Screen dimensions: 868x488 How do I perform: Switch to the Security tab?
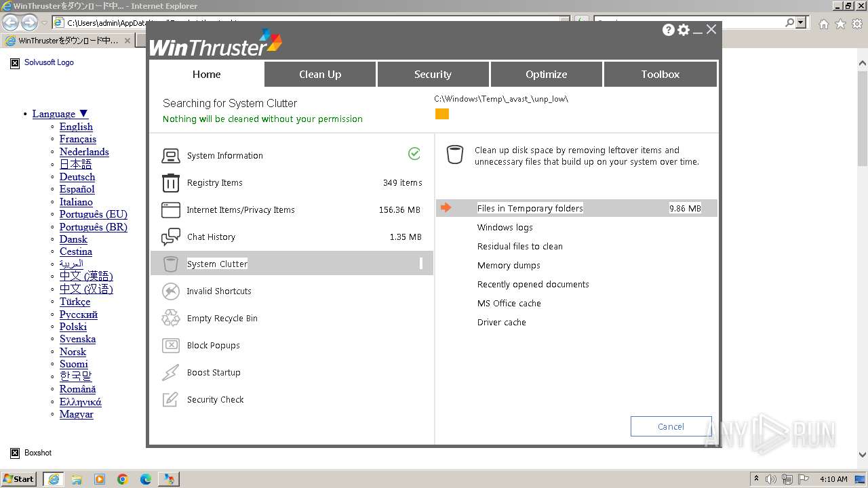coord(433,74)
